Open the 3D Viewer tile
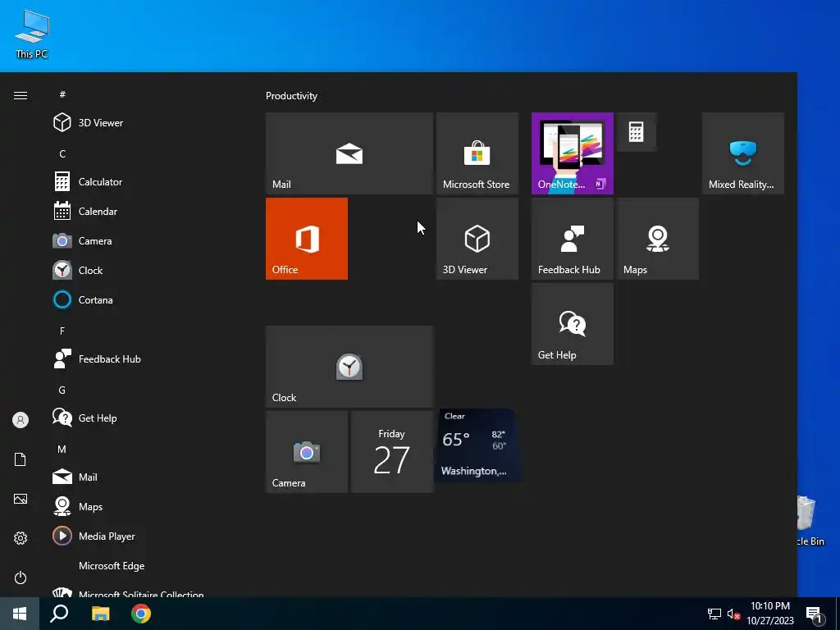This screenshot has width=840, height=630. click(477, 239)
